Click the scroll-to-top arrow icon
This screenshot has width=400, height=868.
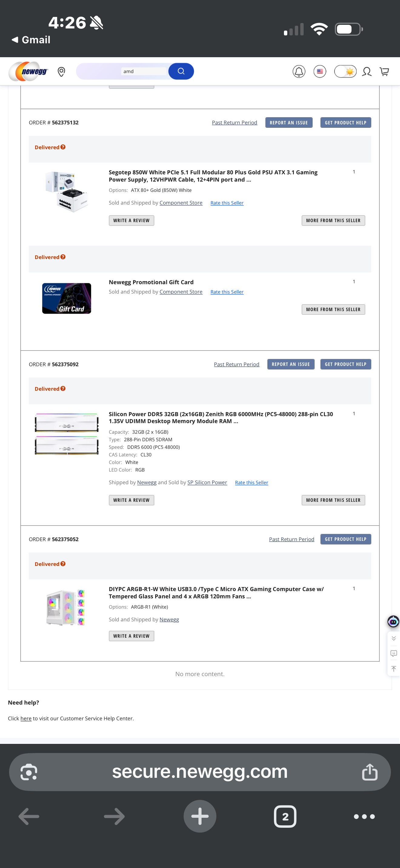[x=393, y=669]
